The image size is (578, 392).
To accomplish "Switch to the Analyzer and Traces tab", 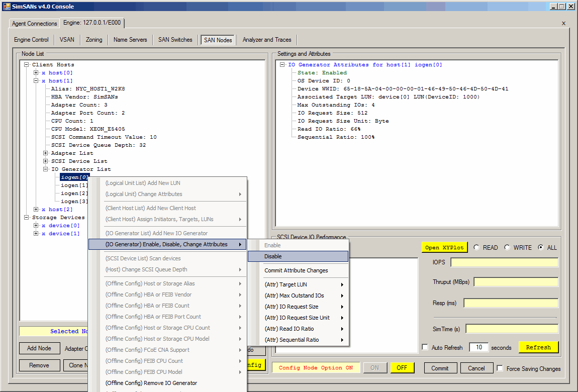I will click(266, 40).
